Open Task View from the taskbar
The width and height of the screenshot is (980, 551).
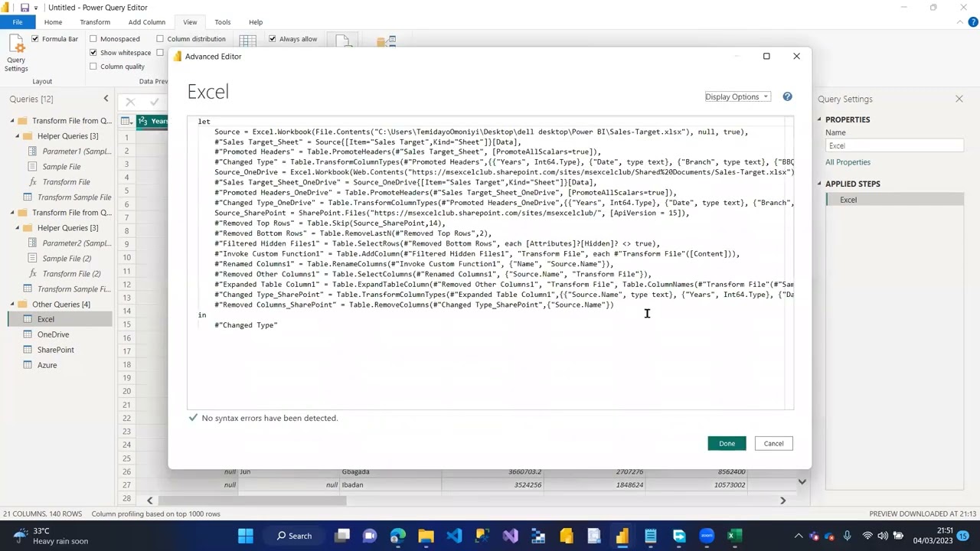[342, 536]
